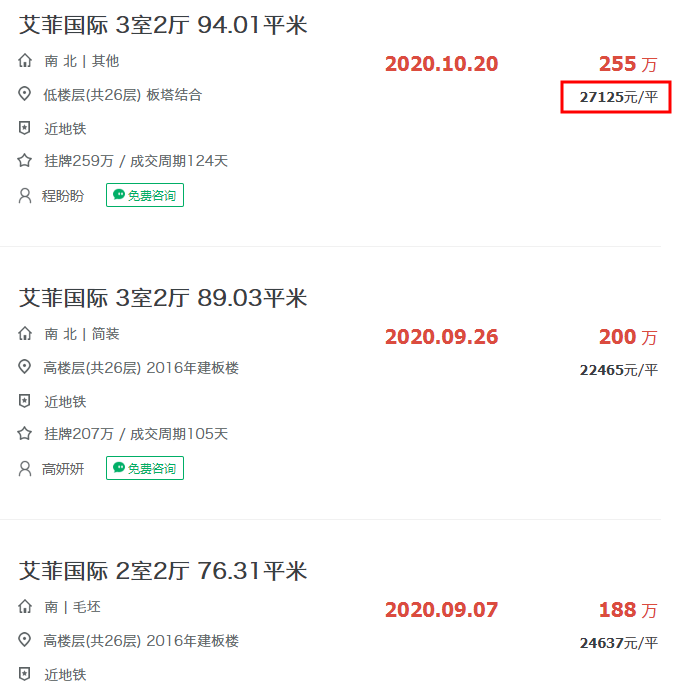Click the person icon beside 高妍妍
684x685 pixels.
[x=26, y=468]
